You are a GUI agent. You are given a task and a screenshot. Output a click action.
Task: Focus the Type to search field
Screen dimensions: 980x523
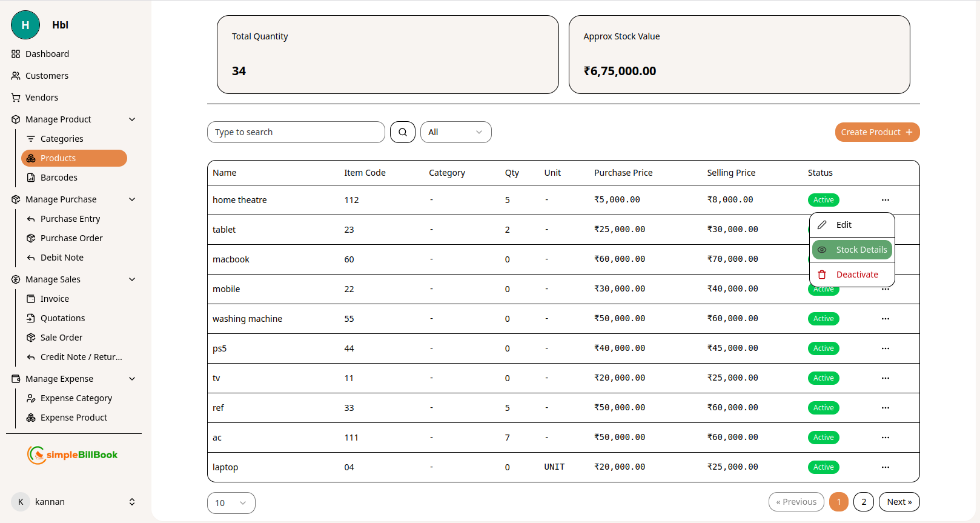click(x=296, y=132)
